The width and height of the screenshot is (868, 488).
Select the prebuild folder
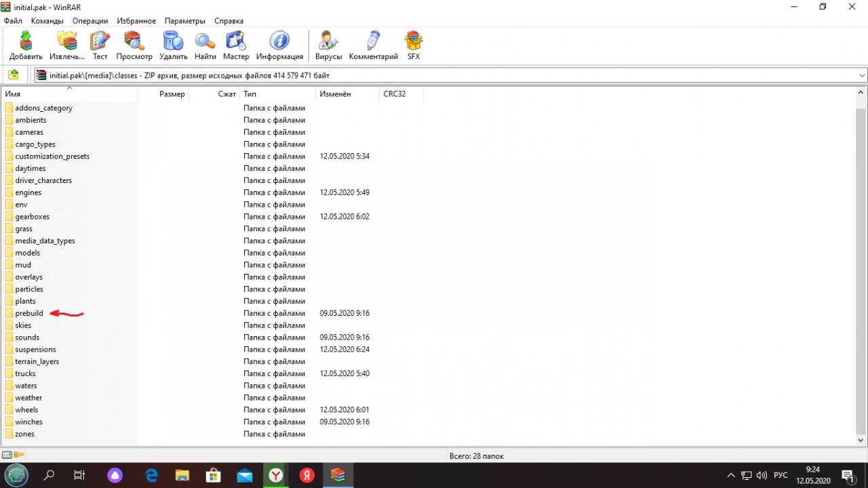pyautogui.click(x=29, y=313)
